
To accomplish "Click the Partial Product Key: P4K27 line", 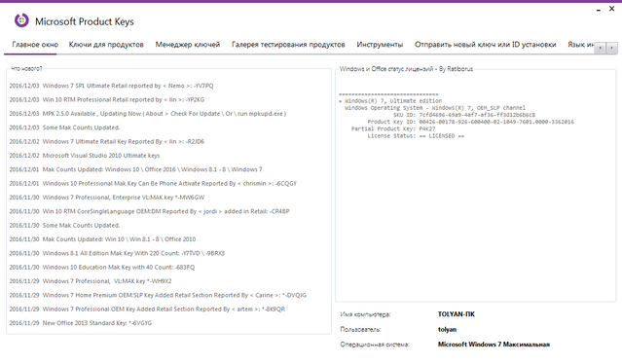I will pos(393,128).
